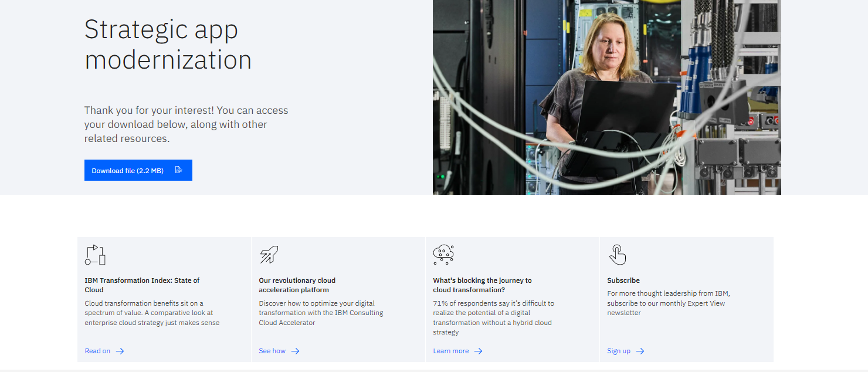The width and height of the screenshot is (868, 372).
Task: Click the Strategic app modernization heading
Action: 168,45
